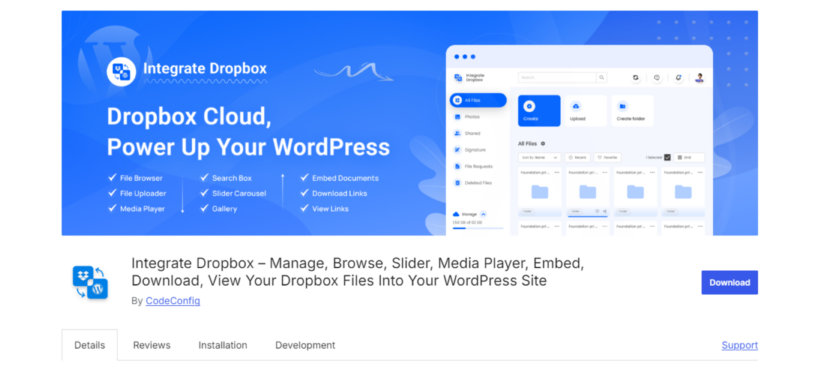Click the sync refresh icon in mockup header
820x378 pixels.
point(636,77)
